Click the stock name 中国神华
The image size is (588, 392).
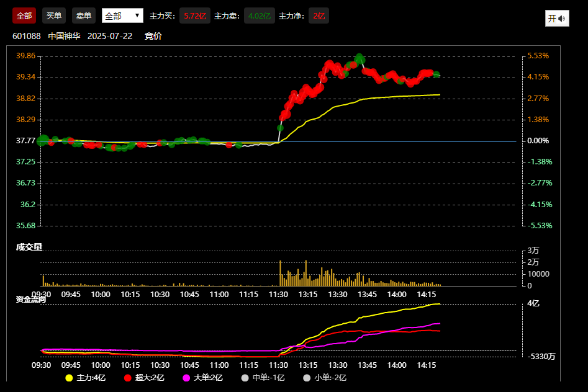tap(64, 36)
